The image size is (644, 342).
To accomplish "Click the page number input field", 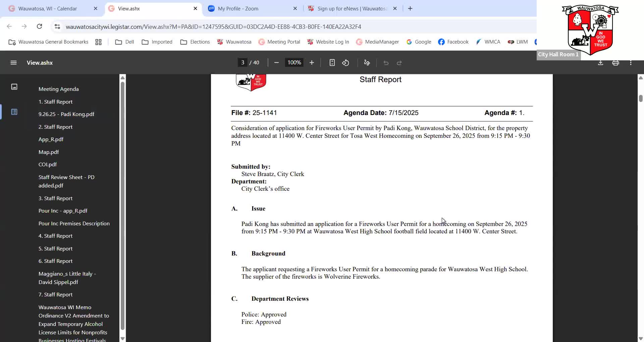I will point(243,63).
